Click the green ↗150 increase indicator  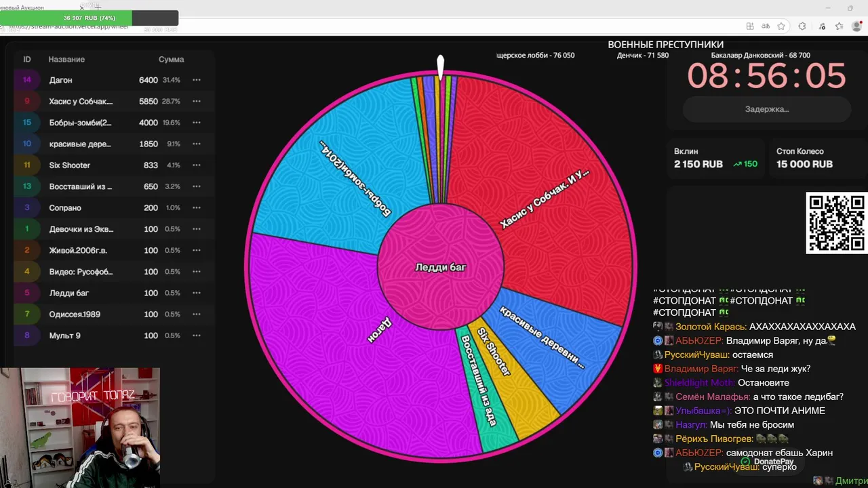click(x=745, y=164)
